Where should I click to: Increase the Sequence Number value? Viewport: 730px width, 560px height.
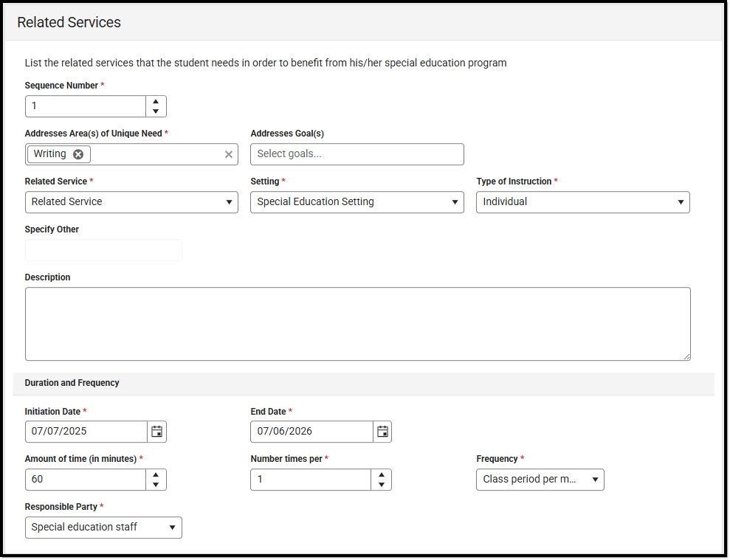156,101
